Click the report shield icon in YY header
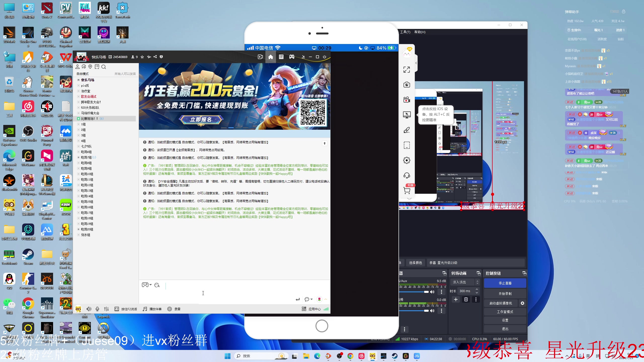Viewport: 644px width, 362px height. coord(161,57)
